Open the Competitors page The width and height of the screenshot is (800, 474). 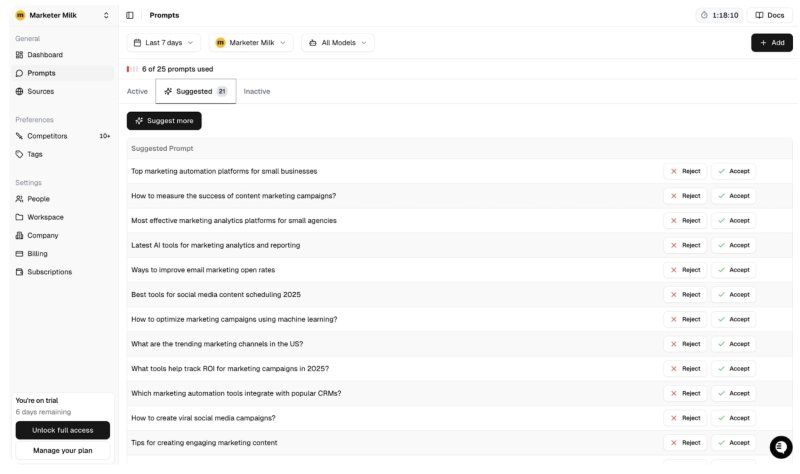(x=47, y=136)
